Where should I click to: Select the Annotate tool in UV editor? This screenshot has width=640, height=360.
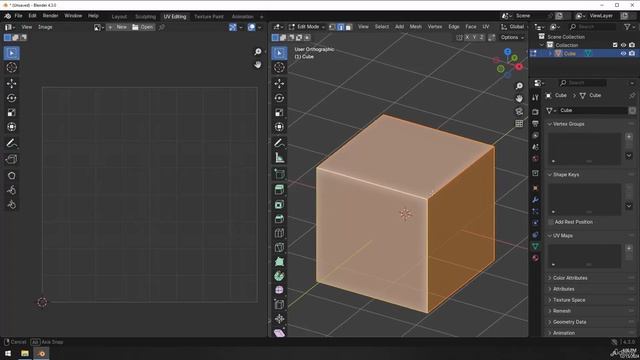[11, 143]
